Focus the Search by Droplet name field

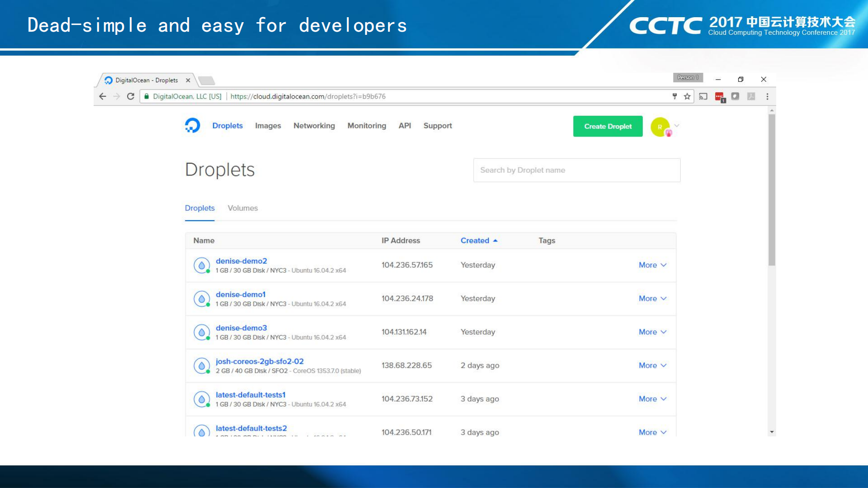pos(576,170)
